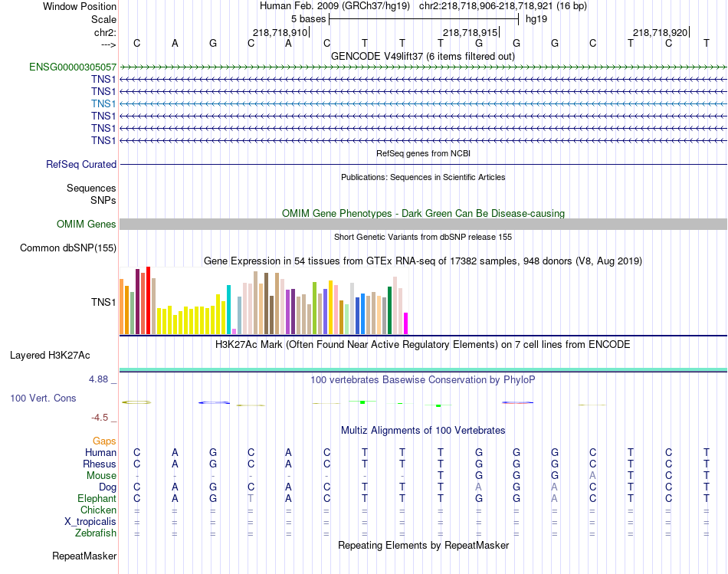Click 'Repeating Elements by RepeatMasker' title
This screenshot has height=574, width=728.
coord(423,546)
